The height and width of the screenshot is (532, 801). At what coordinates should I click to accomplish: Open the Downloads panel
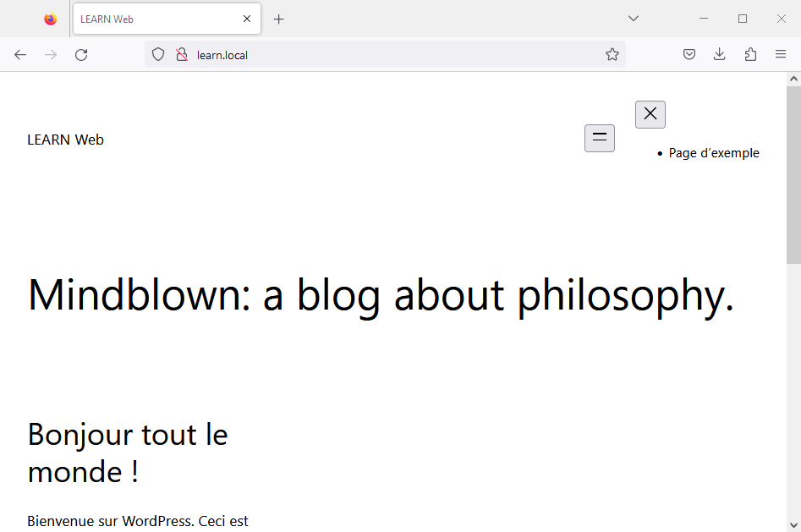click(x=720, y=55)
